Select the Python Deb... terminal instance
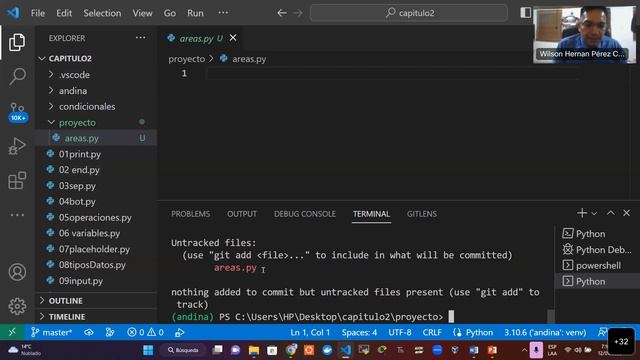 597,250
